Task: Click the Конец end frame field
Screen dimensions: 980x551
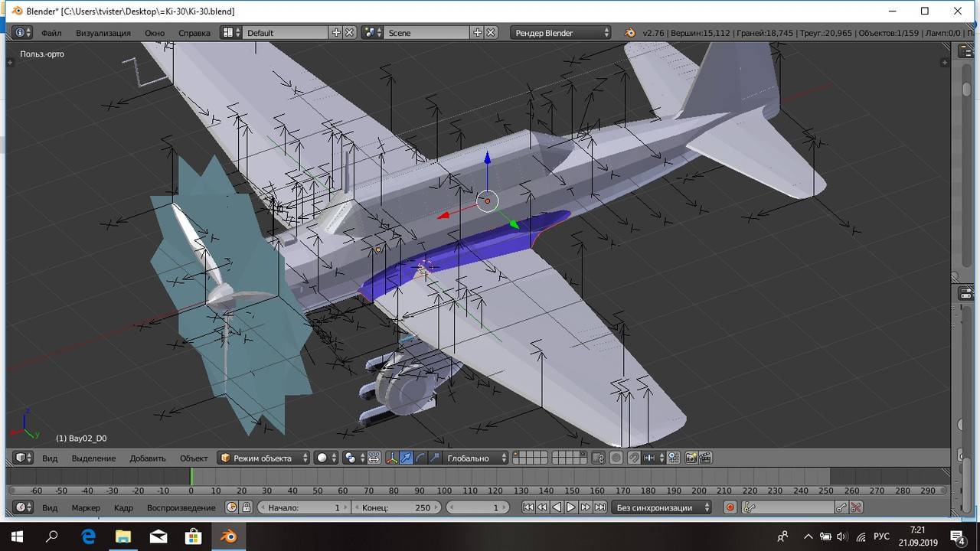Action: pyautogui.click(x=397, y=507)
